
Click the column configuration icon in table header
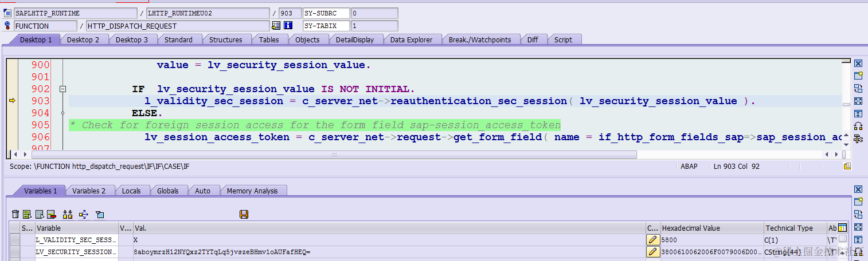842,228
